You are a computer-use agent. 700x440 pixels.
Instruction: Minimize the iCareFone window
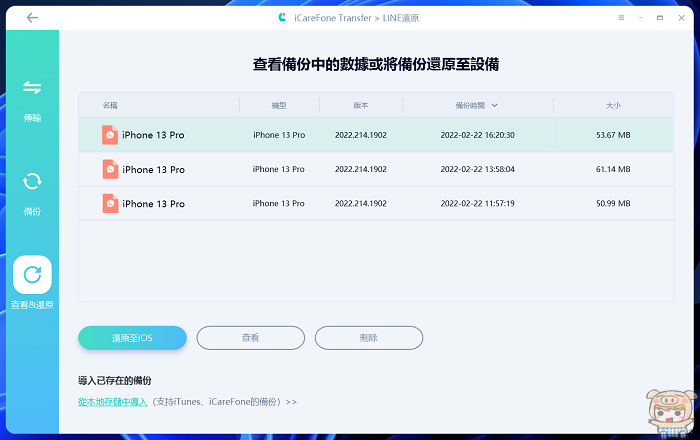click(x=641, y=18)
